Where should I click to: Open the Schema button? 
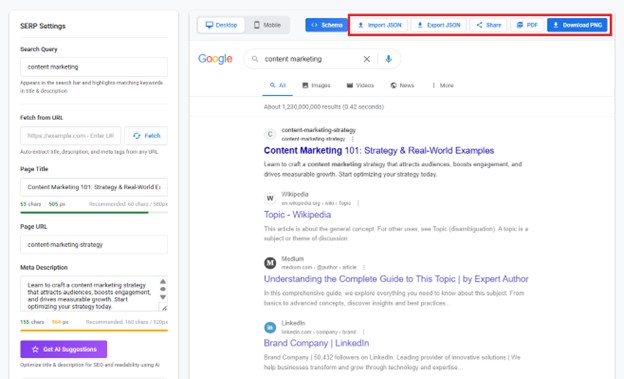[326, 25]
